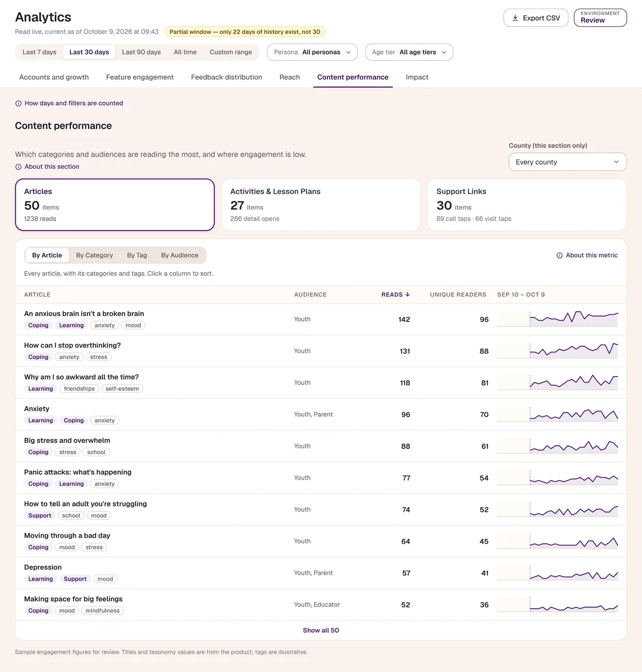Click sparkline for the Depression article
The height and width of the screenshot is (672, 642).
coord(558,572)
